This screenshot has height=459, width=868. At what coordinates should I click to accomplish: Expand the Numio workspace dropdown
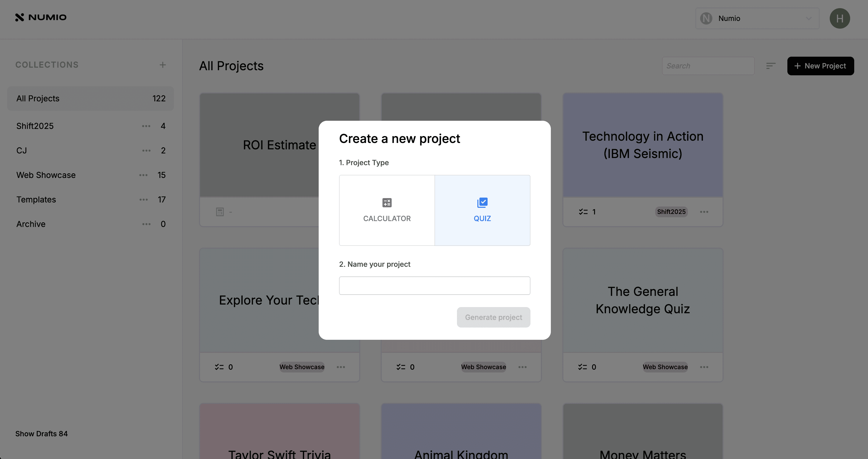pos(757,19)
